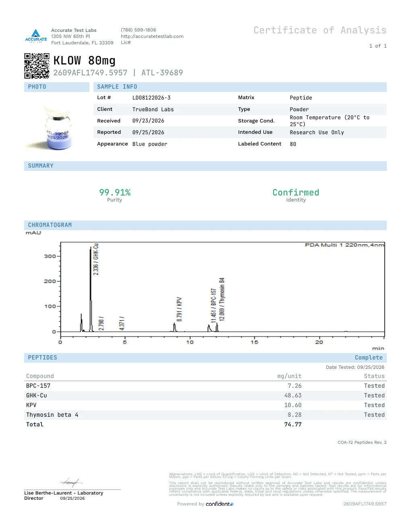Viewport: 411px width, 532px height.
Task: Click the GHK-Cu peak label at 2.336
Action: click(x=95, y=259)
